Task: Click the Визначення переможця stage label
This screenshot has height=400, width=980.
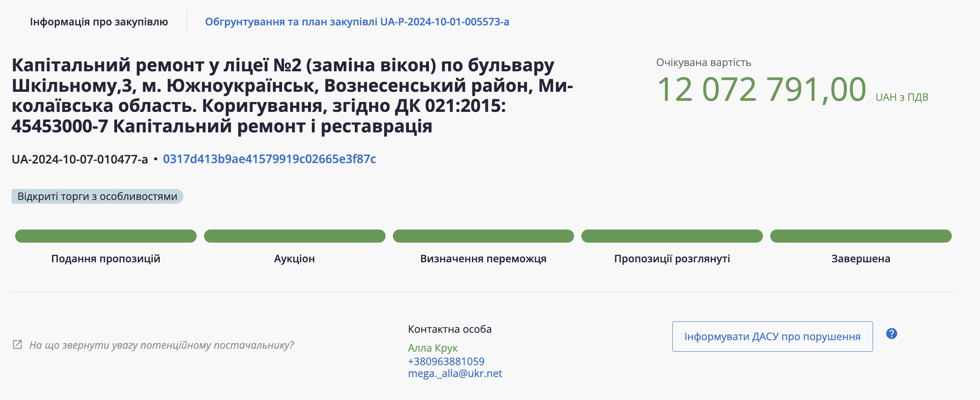Action: tap(483, 259)
